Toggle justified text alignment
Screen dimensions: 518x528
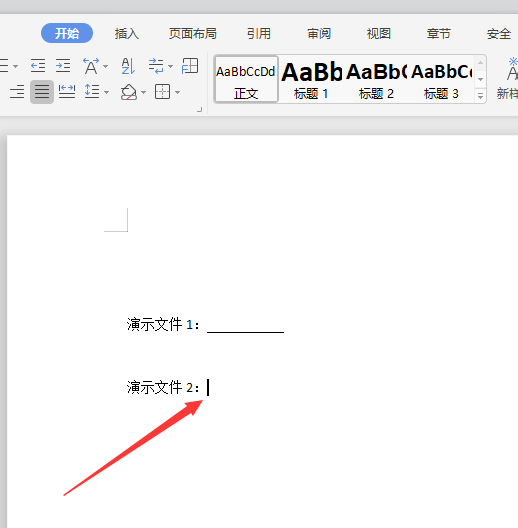point(42,92)
